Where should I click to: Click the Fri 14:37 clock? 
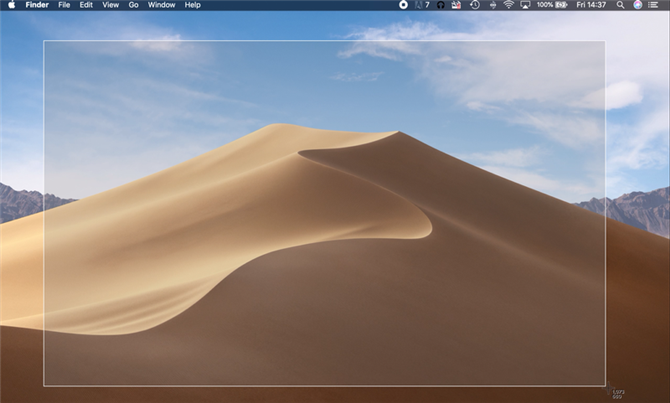pos(591,5)
